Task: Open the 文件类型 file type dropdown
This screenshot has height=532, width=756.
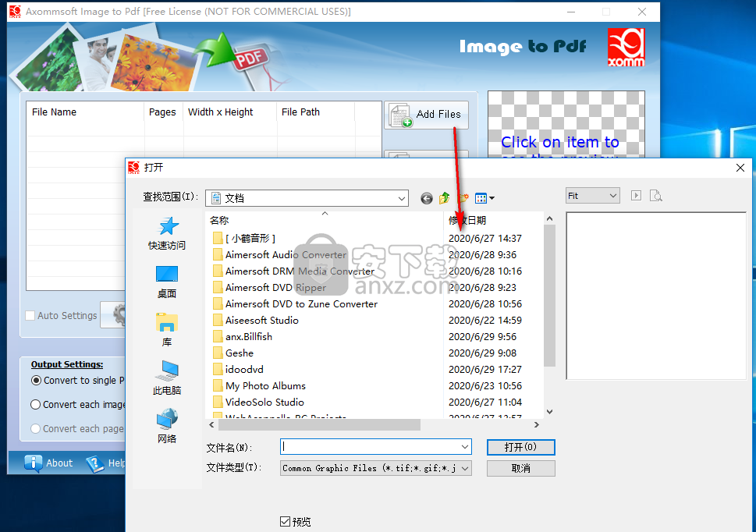Action: point(376,468)
